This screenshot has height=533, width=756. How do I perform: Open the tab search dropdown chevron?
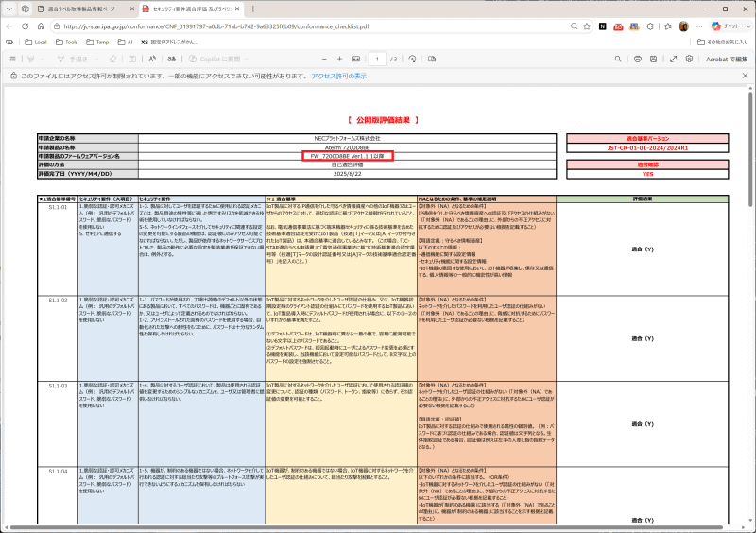click(x=9, y=9)
